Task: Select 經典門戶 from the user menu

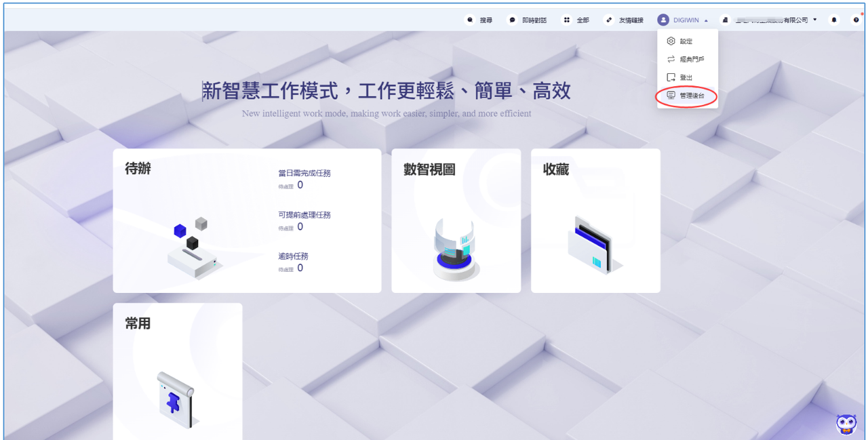Action: (691, 60)
